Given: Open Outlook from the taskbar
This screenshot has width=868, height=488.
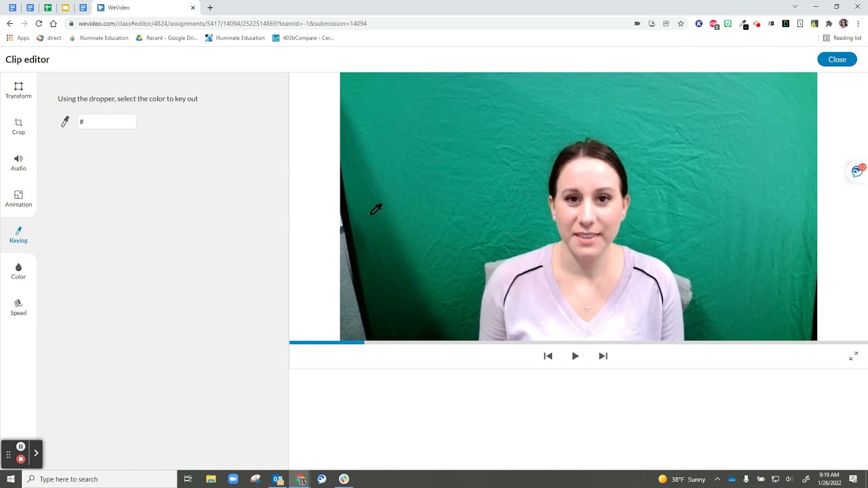Looking at the screenshot, I should point(278,479).
